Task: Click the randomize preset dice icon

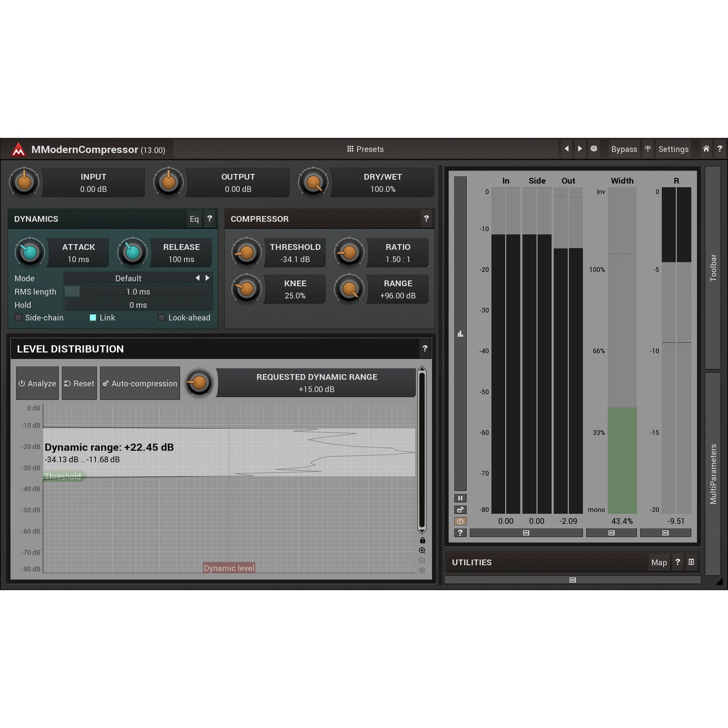Action: [594, 149]
